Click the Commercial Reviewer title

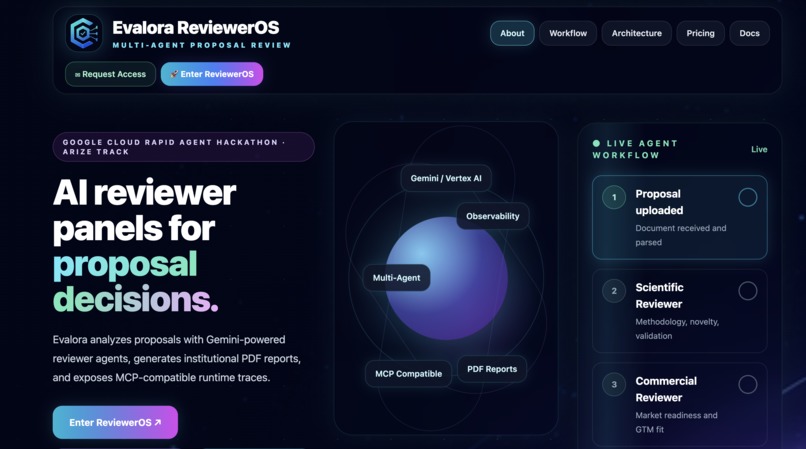point(666,389)
